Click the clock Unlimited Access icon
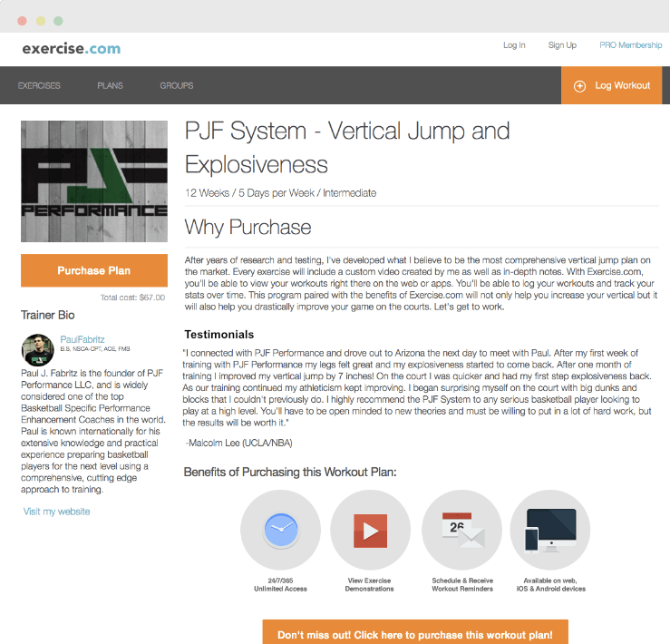Image resolution: width=670 pixels, height=644 pixels. point(280,530)
